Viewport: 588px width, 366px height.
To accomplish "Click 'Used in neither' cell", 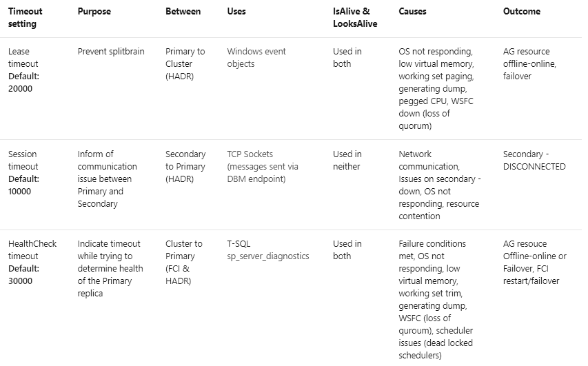I will point(347,160).
